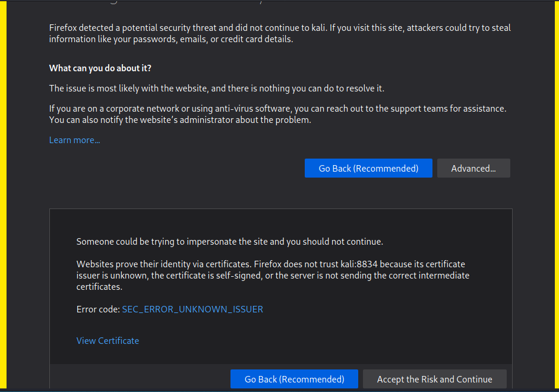Open the Advanced... options button
Viewport: 559px width, 392px height.
tap(473, 168)
